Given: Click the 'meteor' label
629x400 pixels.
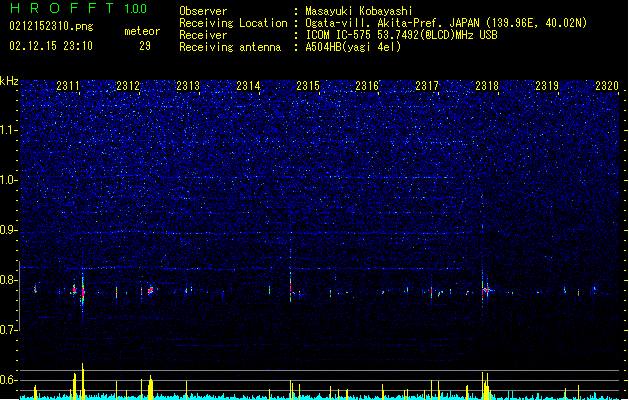Looking at the screenshot, I should point(142,31).
